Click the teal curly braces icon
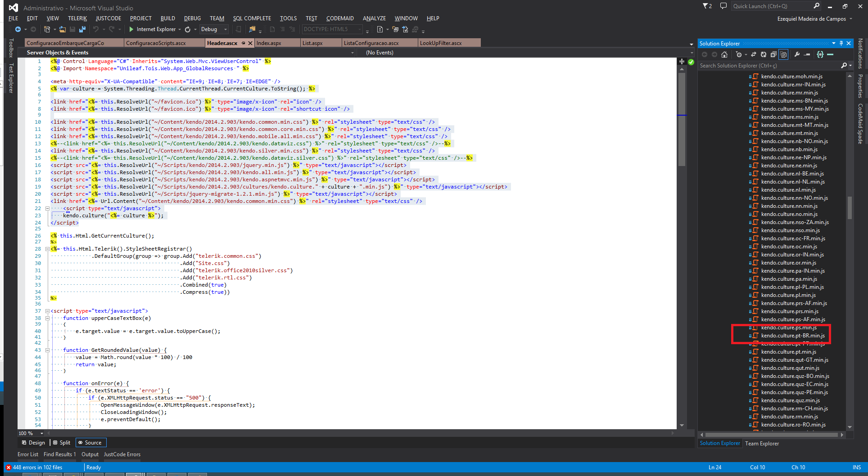 tap(820, 54)
